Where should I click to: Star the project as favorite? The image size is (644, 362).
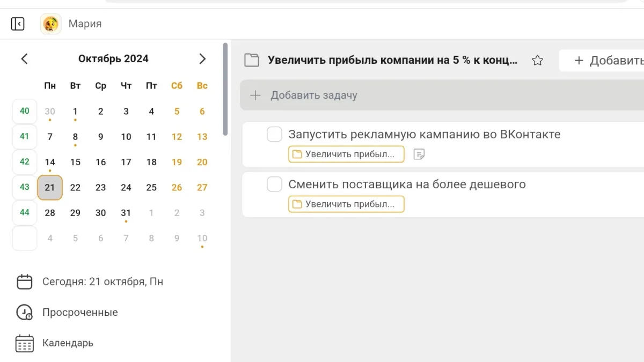[x=537, y=61]
